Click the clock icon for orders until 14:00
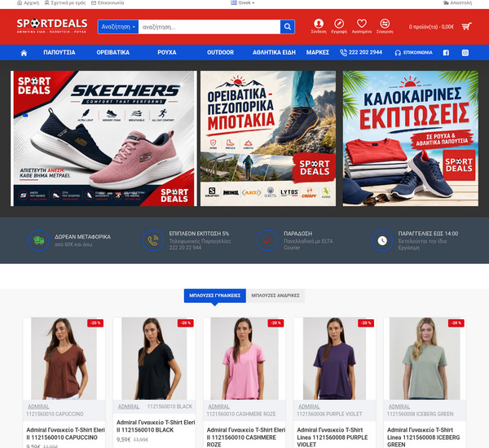This screenshot has width=489, height=448. [382, 240]
